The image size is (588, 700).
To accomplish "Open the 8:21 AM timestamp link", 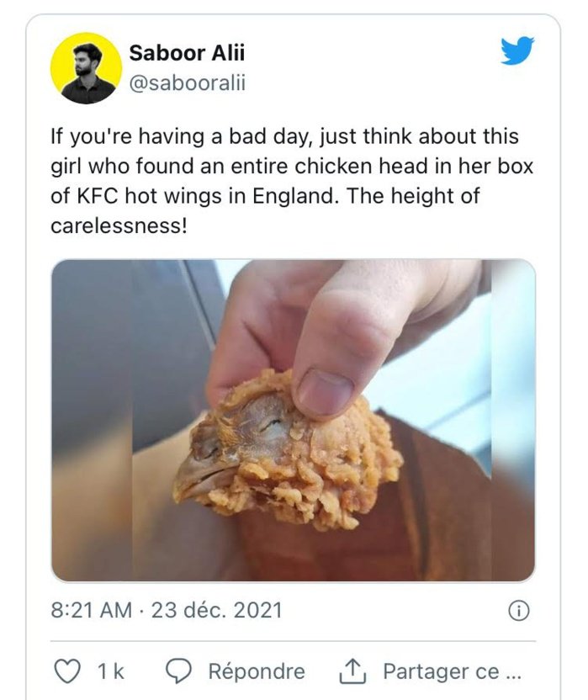I will 92,610.
